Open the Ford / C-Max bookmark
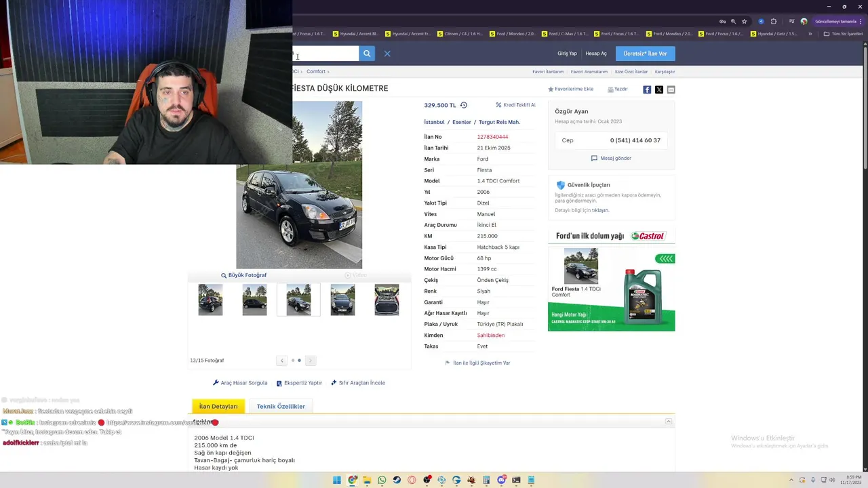 click(x=564, y=34)
